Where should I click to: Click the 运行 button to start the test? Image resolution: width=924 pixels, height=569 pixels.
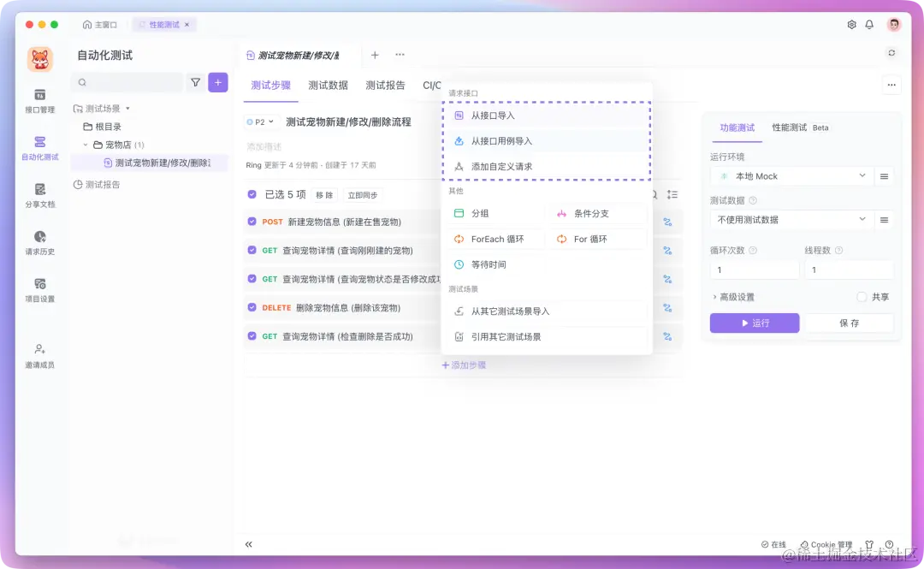(x=754, y=323)
